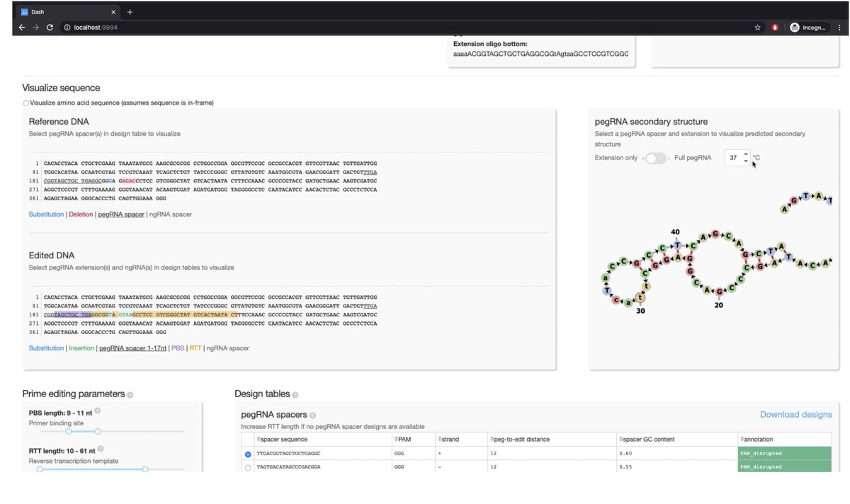This screenshot has height=504, width=850.
Task: Click Visualize sequence heading
Action: pyautogui.click(x=61, y=88)
